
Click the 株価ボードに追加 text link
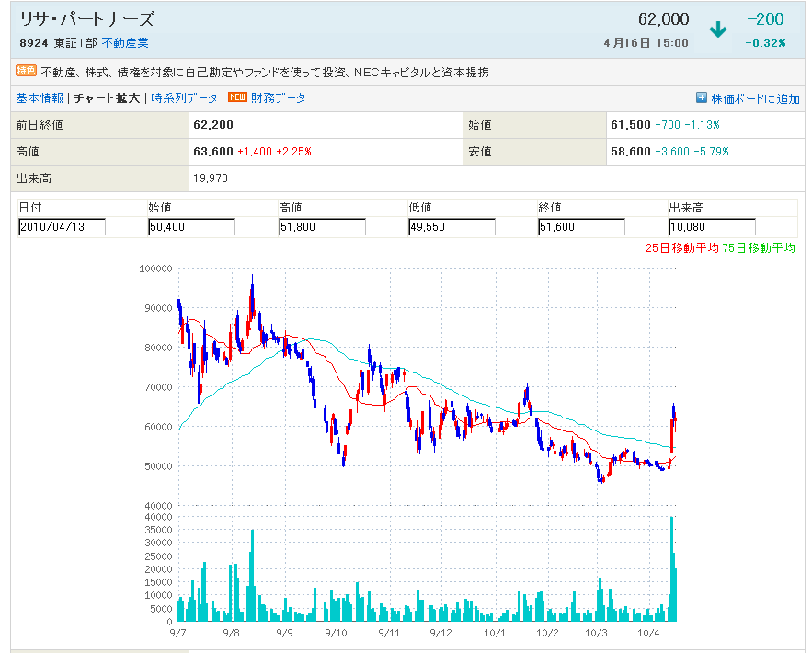tap(755, 98)
